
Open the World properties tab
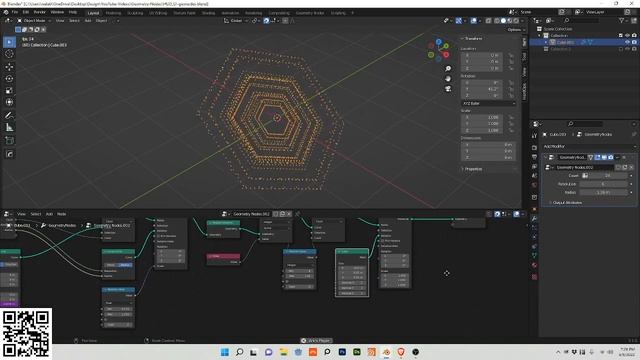pos(534,185)
